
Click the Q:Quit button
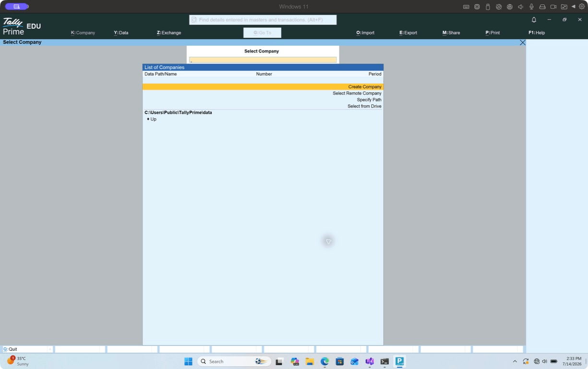[x=27, y=349]
